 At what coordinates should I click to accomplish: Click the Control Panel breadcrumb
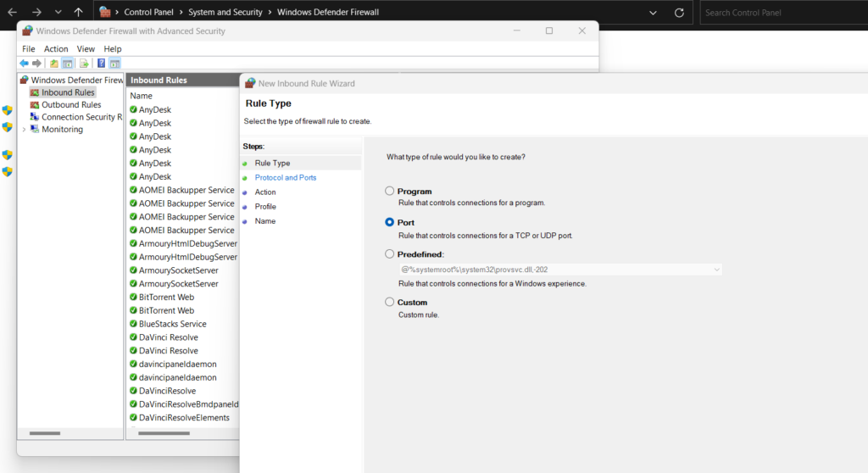click(148, 12)
